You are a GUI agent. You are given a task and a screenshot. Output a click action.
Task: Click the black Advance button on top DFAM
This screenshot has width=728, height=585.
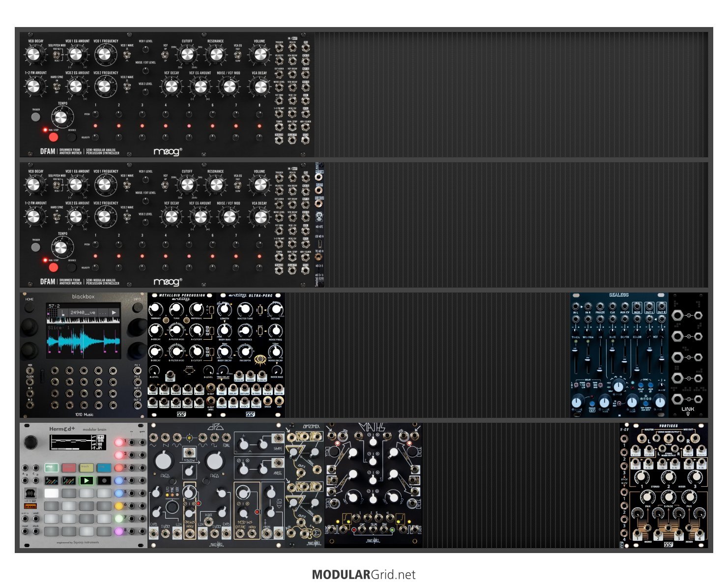72,137
